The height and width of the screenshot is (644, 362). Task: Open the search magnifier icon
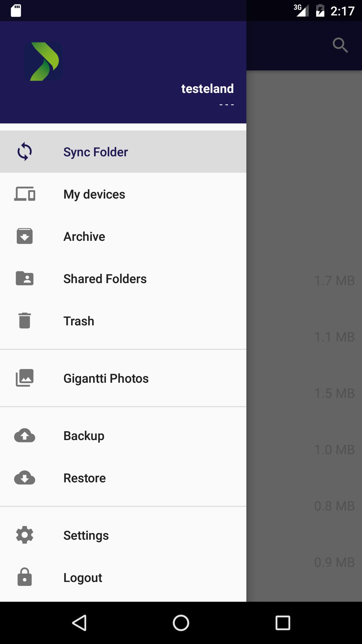[340, 45]
